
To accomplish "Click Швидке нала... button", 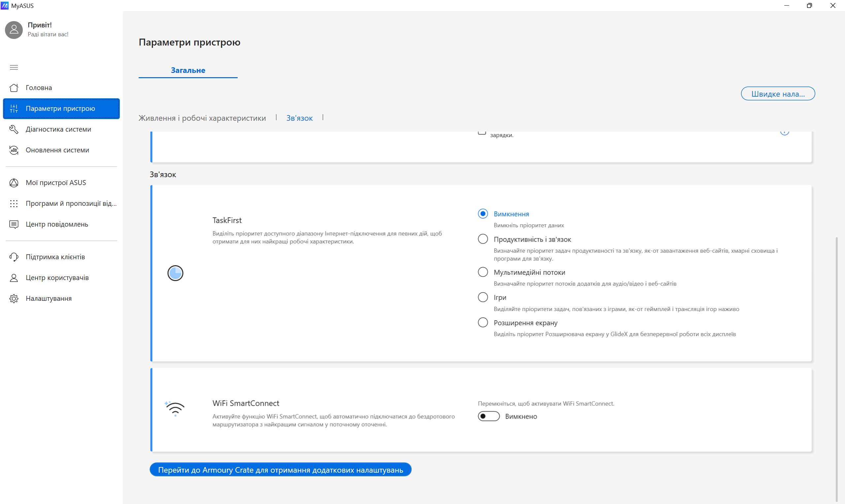I will tap(777, 94).
